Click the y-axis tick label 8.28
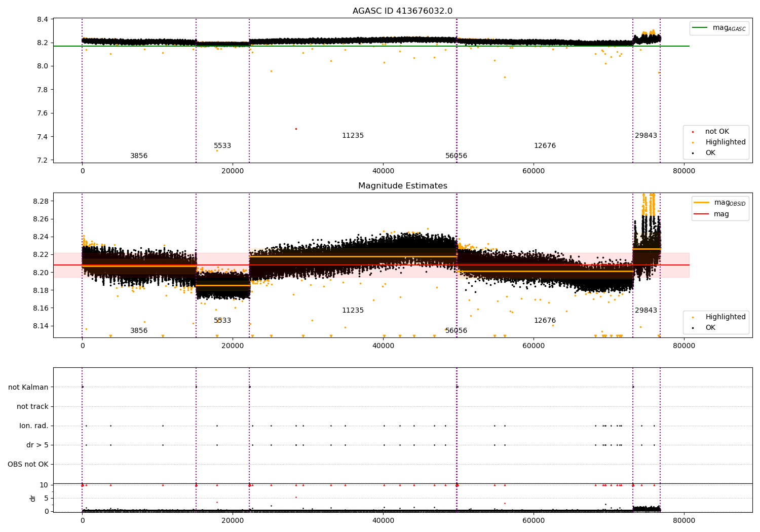This screenshot has height=532, width=760. [41, 201]
